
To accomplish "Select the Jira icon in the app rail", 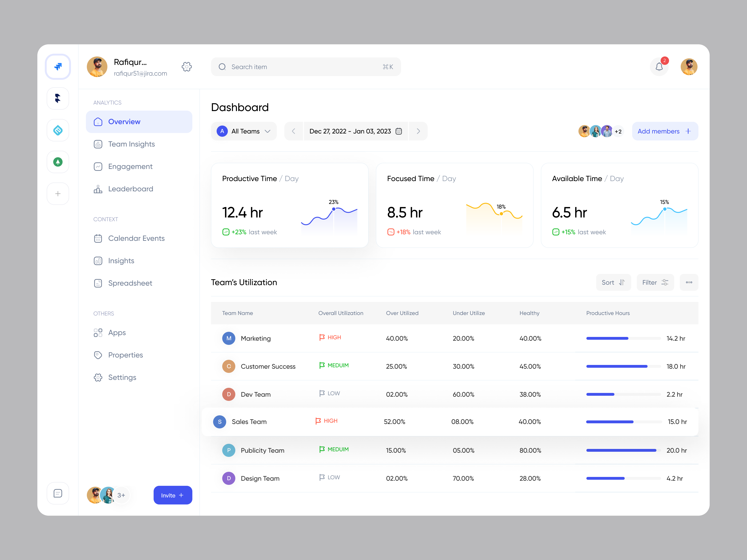I will (58, 66).
